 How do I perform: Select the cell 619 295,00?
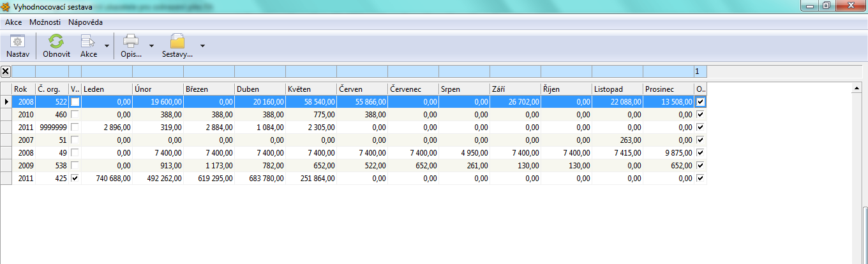pos(209,179)
